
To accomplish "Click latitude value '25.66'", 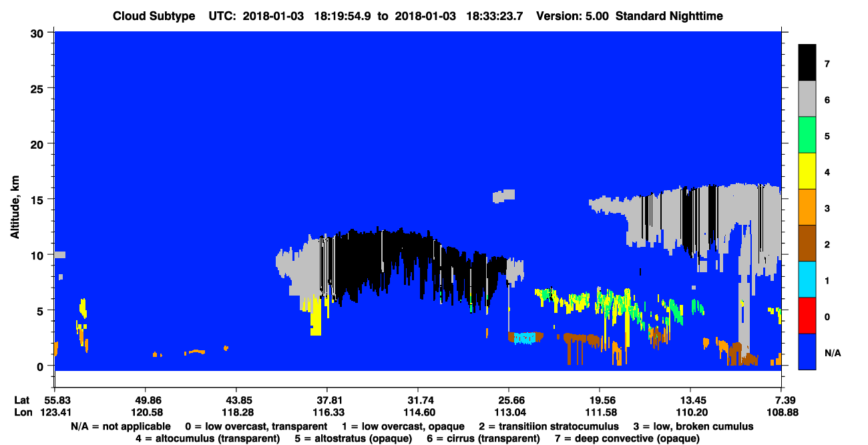I will pos(509,400).
